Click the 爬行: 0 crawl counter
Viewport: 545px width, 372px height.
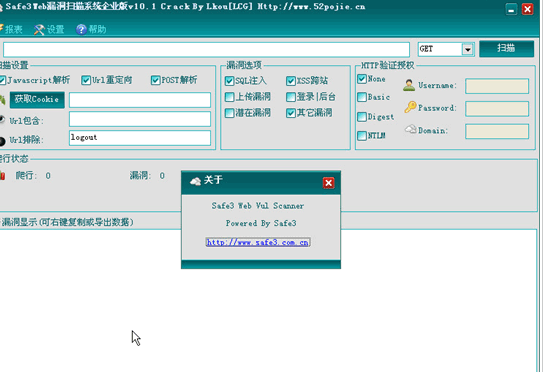[x=33, y=176]
